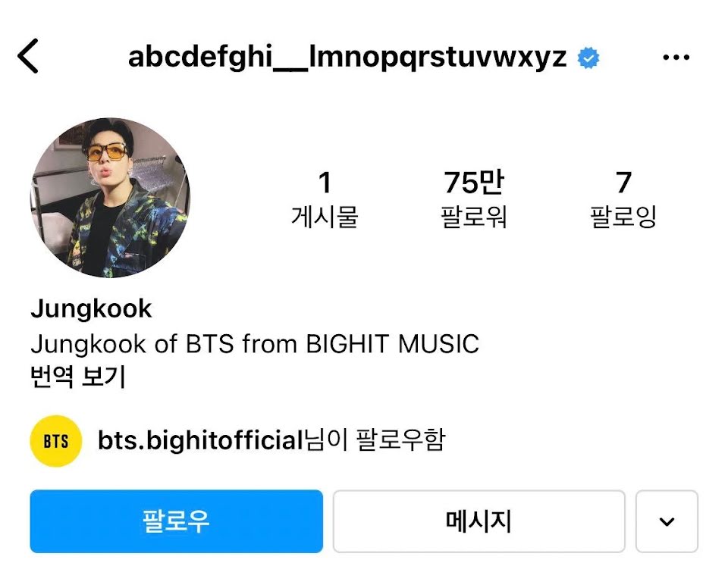Open the 75만 팔로워 followers list
The width and height of the screenshot is (728, 588).
tap(473, 199)
